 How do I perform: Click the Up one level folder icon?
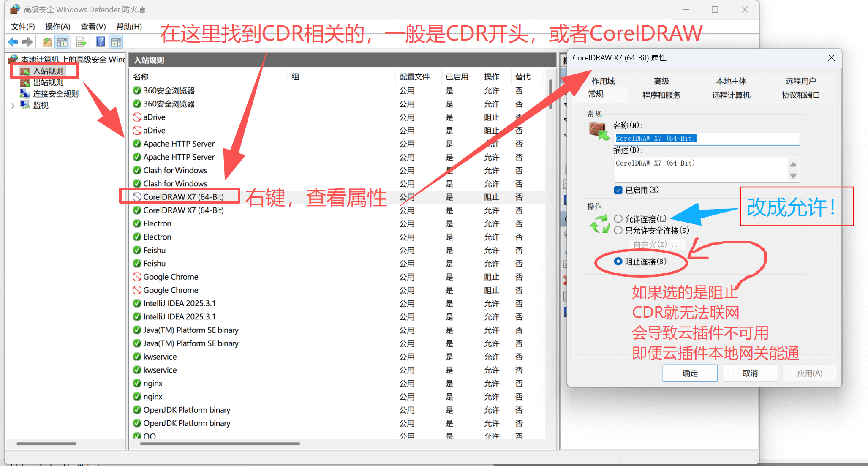click(x=47, y=42)
